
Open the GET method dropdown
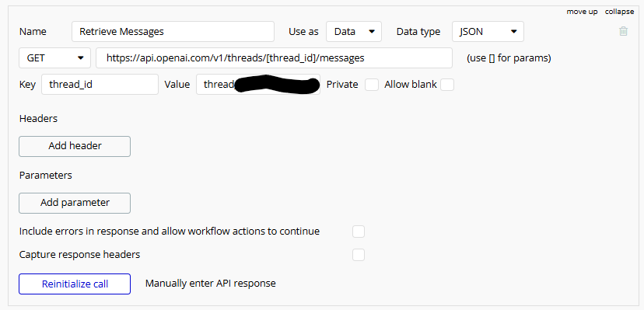coord(54,57)
